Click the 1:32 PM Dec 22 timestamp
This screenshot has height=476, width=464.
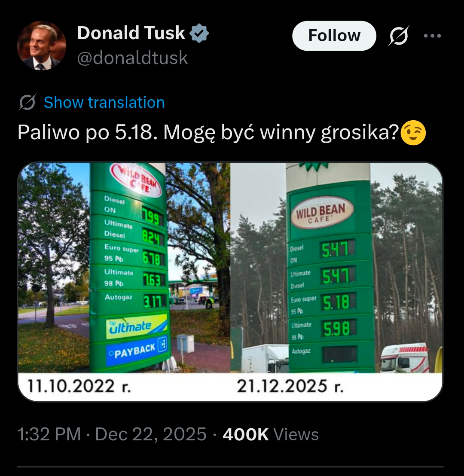(112, 434)
